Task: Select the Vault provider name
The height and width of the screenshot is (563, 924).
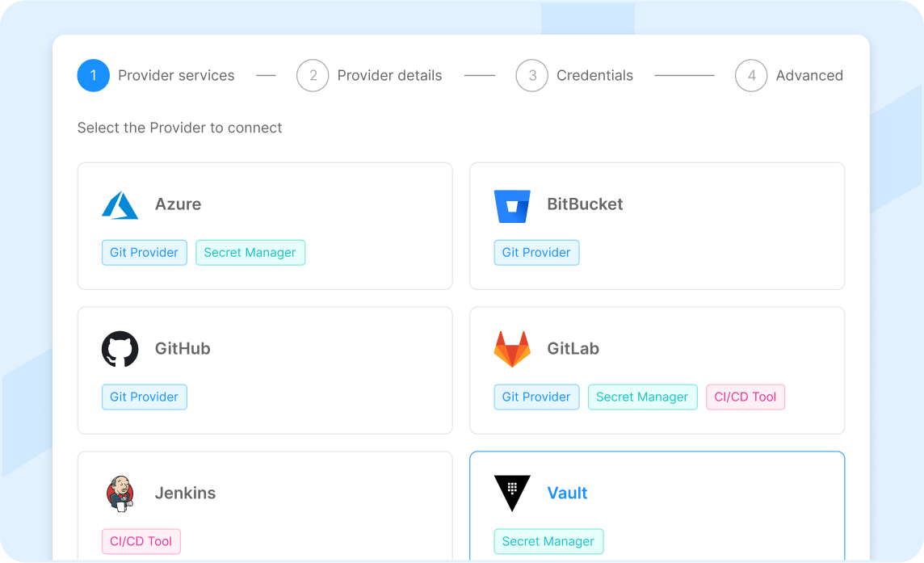Action: point(567,493)
